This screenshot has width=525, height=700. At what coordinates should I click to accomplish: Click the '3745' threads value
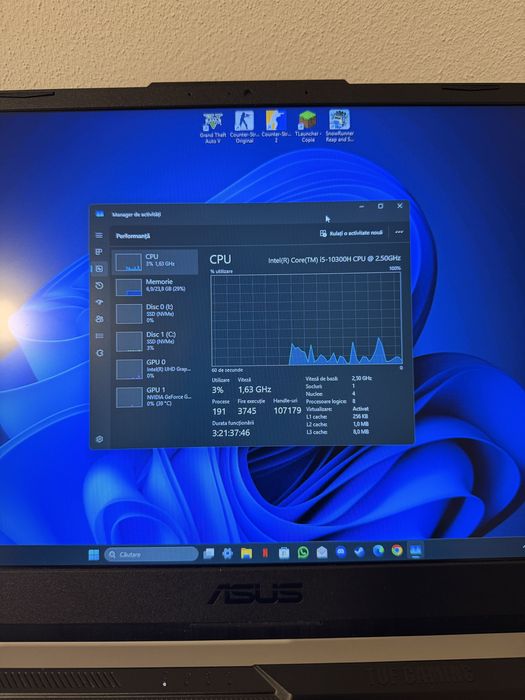point(247,411)
